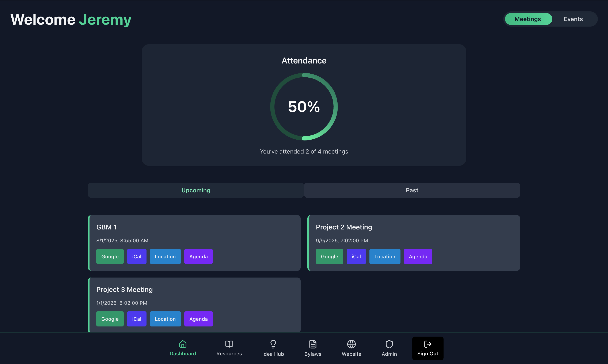
Task: Select the Upcoming meetings tab
Action: [196, 190]
